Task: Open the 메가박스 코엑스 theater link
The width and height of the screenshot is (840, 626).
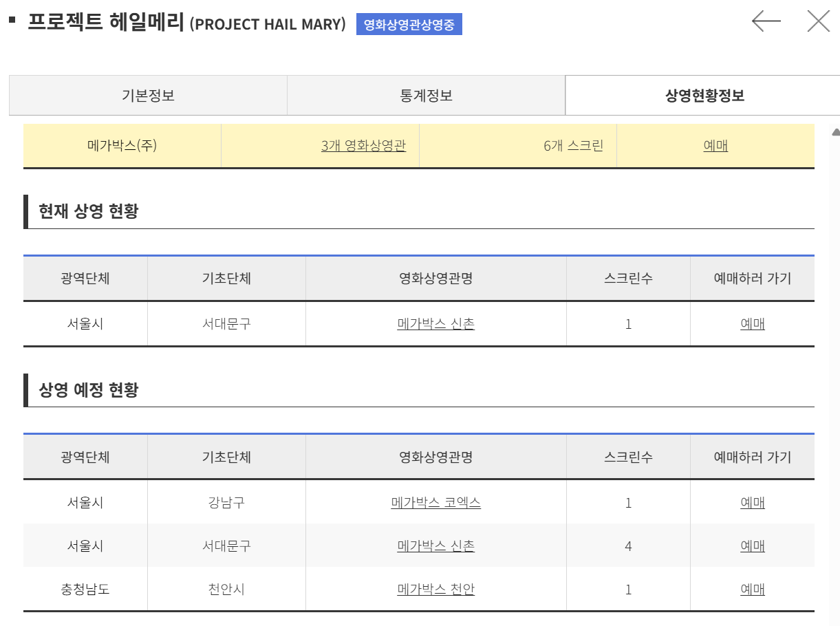Action: pos(435,503)
